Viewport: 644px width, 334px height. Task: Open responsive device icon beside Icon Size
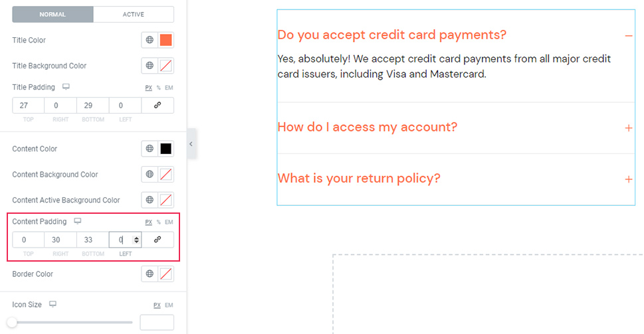click(53, 304)
